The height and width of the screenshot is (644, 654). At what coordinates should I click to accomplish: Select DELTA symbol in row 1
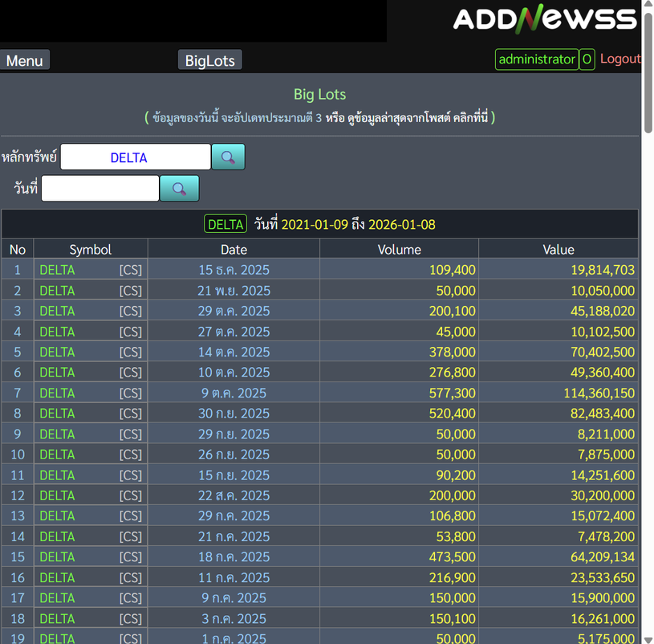pos(57,270)
